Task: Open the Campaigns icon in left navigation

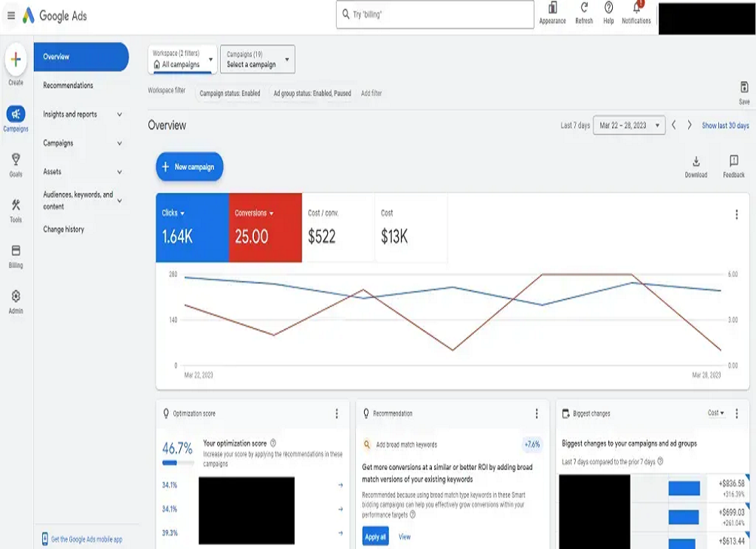Action: pyautogui.click(x=15, y=113)
